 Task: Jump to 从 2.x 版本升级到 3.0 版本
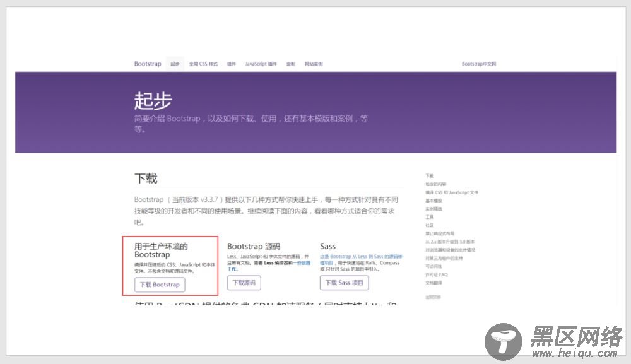pyautogui.click(x=450, y=242)
